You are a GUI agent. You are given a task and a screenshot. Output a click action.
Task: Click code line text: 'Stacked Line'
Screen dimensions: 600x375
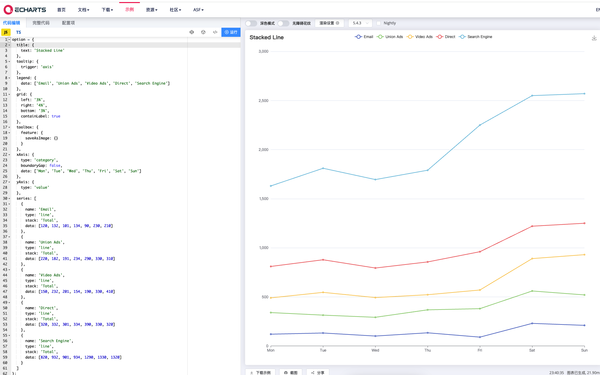click(42, 50)
